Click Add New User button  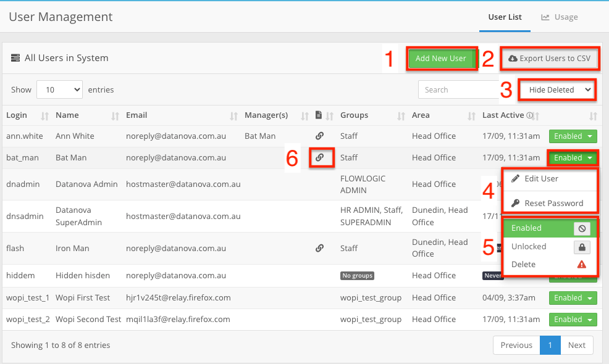pos(441,59)
